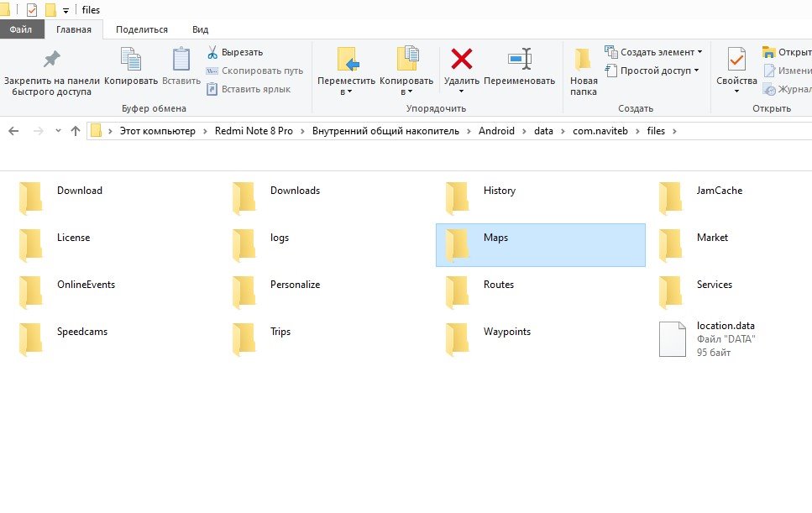Open recent locations history chevron
The image size is (812, 513).
(58, 131)
